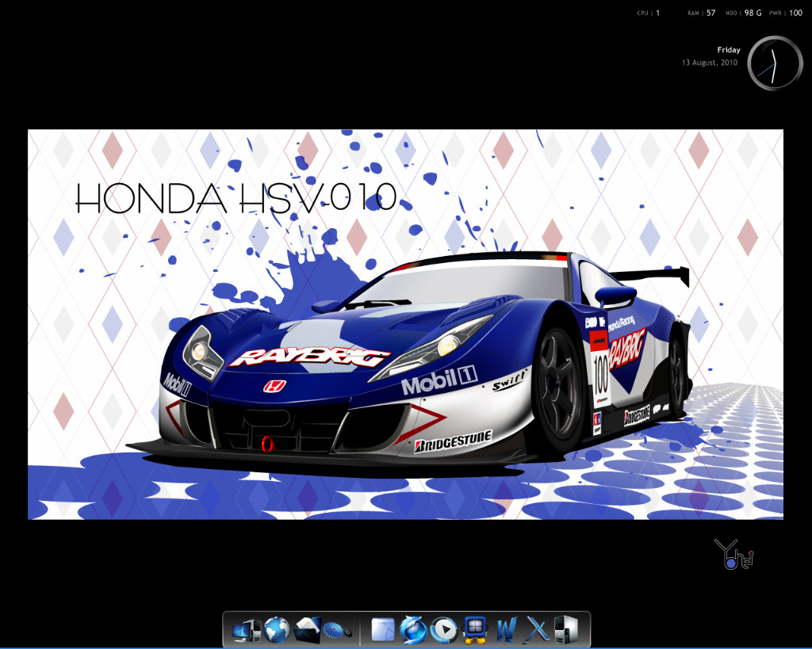Screen dimensions: 812x649
Task: Click the PWR 100 battery readout
Action: [x=786, y=13]
